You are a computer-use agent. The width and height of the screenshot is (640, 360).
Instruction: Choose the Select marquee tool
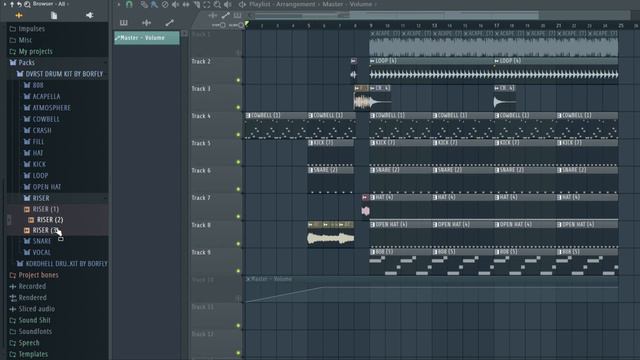207,4
